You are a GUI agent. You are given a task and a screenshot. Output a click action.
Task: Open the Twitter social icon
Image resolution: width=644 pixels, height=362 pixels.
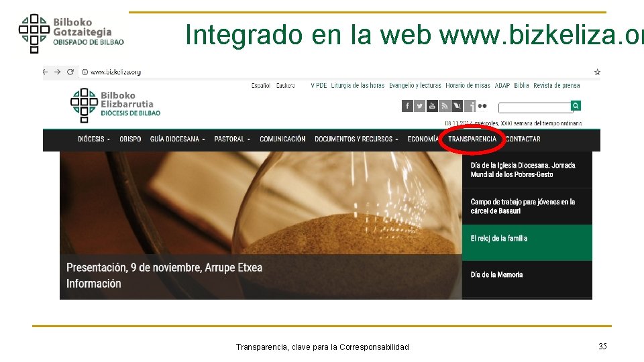pos(419,106)
